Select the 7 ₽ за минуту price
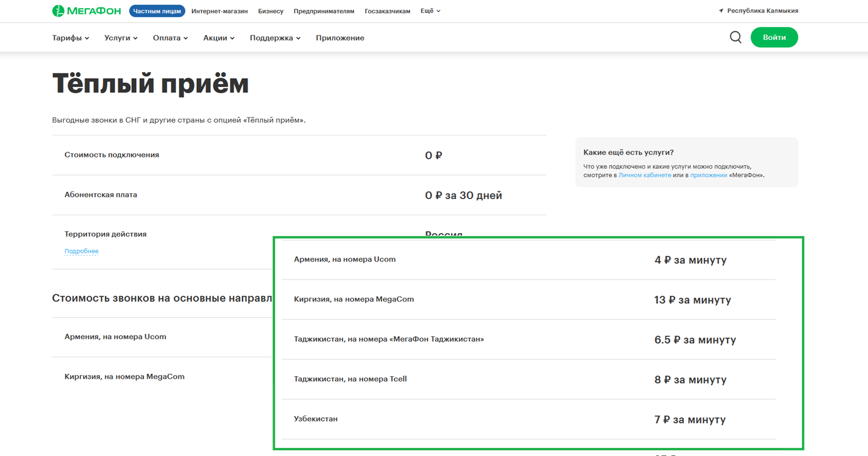Screen dimensions: 868x456 (x=690, y=420)
